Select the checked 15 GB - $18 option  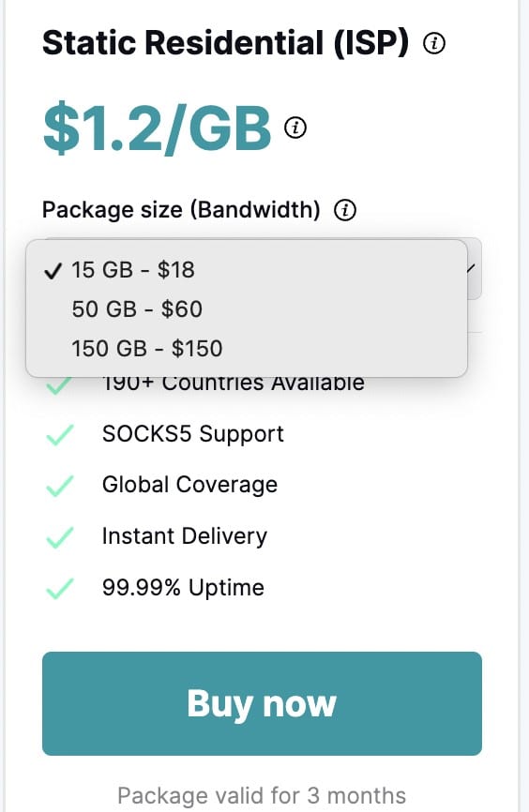[x=247, y=270]
